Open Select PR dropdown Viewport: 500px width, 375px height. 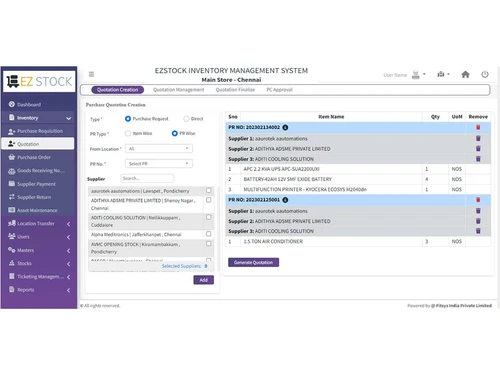(159, 164)
